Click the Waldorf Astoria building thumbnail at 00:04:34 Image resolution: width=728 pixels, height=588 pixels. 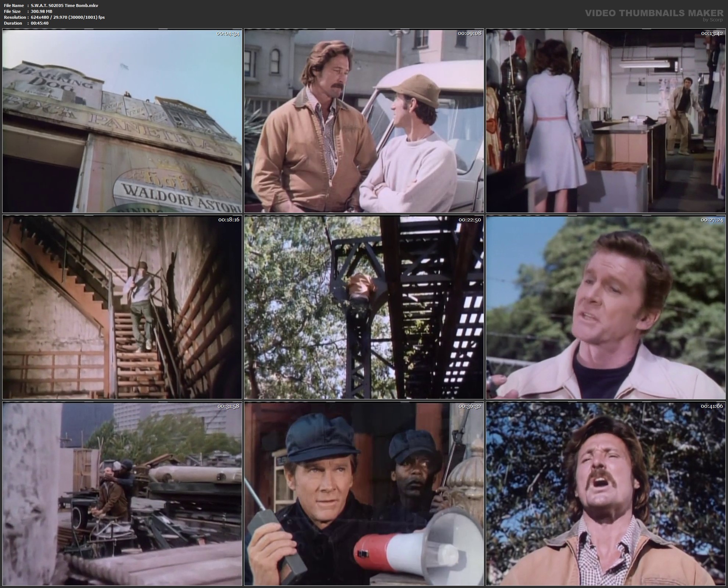[122, 121]
